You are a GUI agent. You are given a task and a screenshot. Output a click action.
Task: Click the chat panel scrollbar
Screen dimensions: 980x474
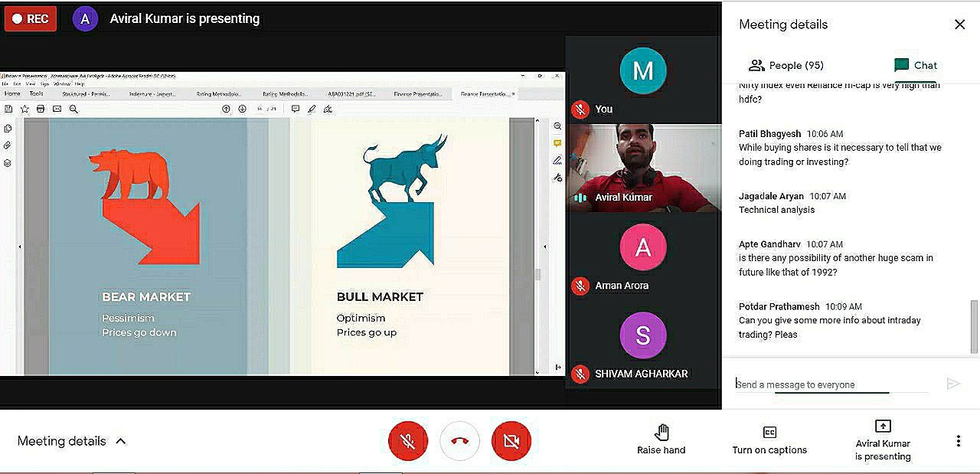974,325
